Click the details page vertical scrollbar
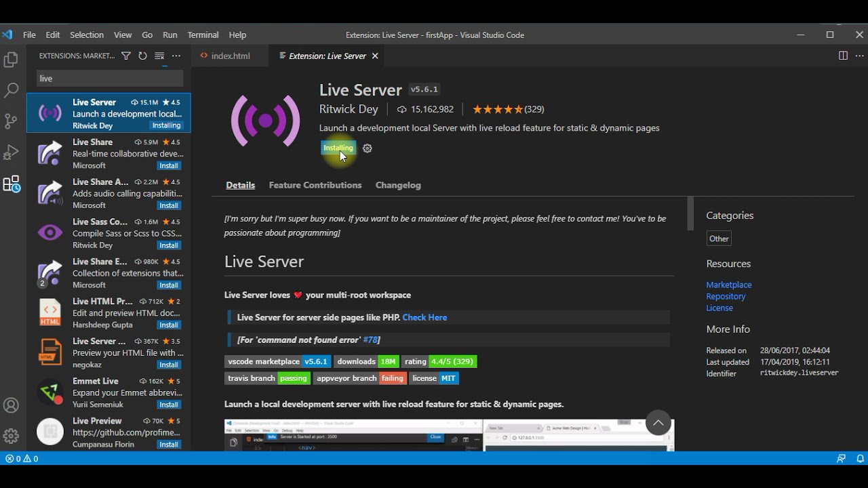Viewport: 868px width, 488px height. [x=690, y=214]
